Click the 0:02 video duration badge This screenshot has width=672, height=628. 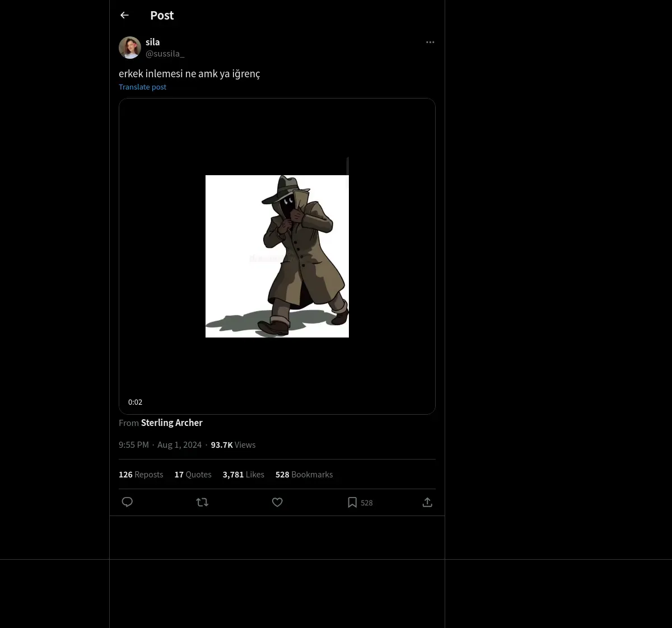coord(135,402)
